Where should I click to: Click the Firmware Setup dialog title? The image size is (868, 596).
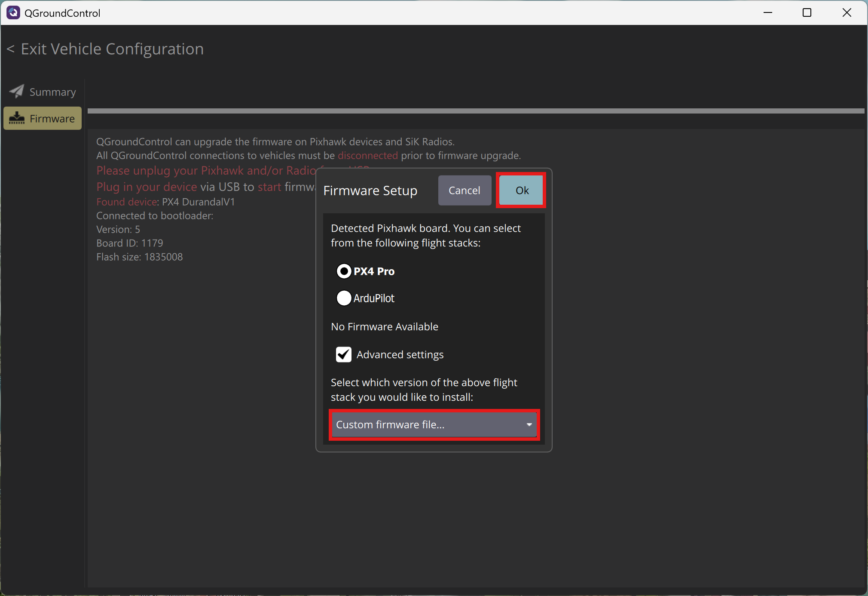370,190
